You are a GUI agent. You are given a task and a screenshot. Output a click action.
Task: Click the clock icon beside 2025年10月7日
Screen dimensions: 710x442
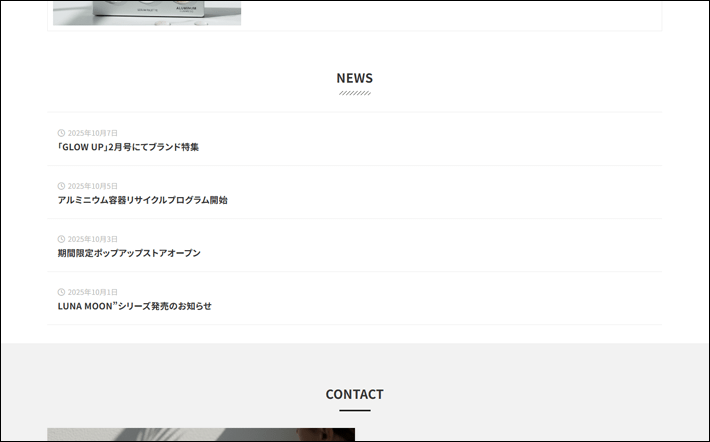[x=62, y=133]
